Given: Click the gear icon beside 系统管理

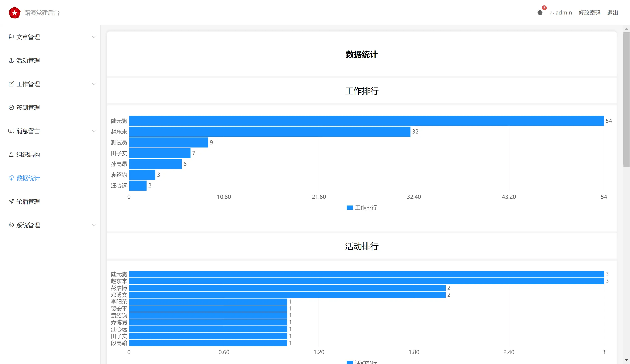Looking at the screenshot, I should pyautogui.click(x=11, y=225).
